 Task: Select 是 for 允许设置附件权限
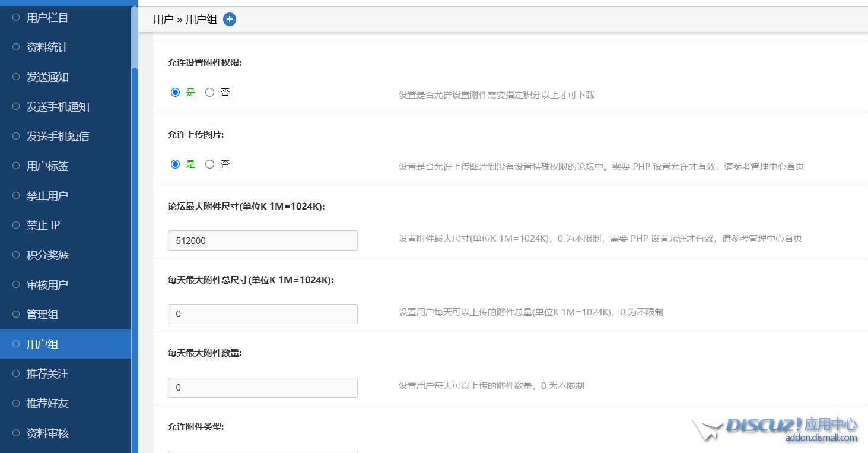point(175,93)
